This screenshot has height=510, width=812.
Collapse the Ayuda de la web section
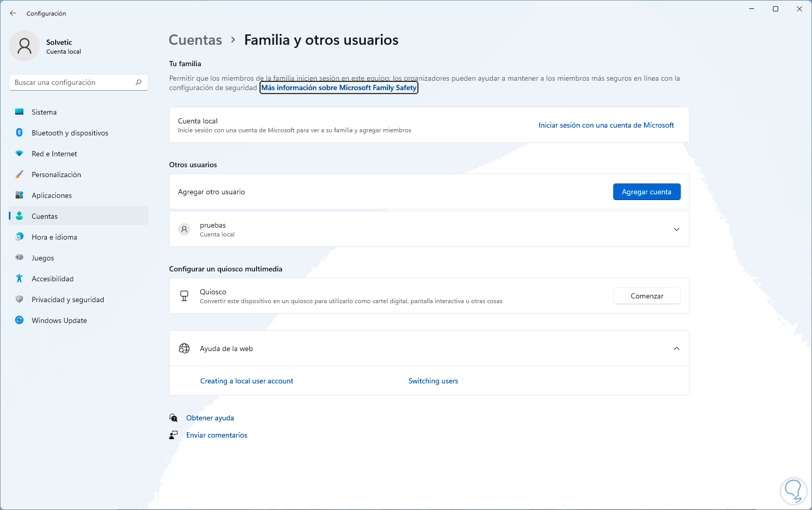click(677, 349)
